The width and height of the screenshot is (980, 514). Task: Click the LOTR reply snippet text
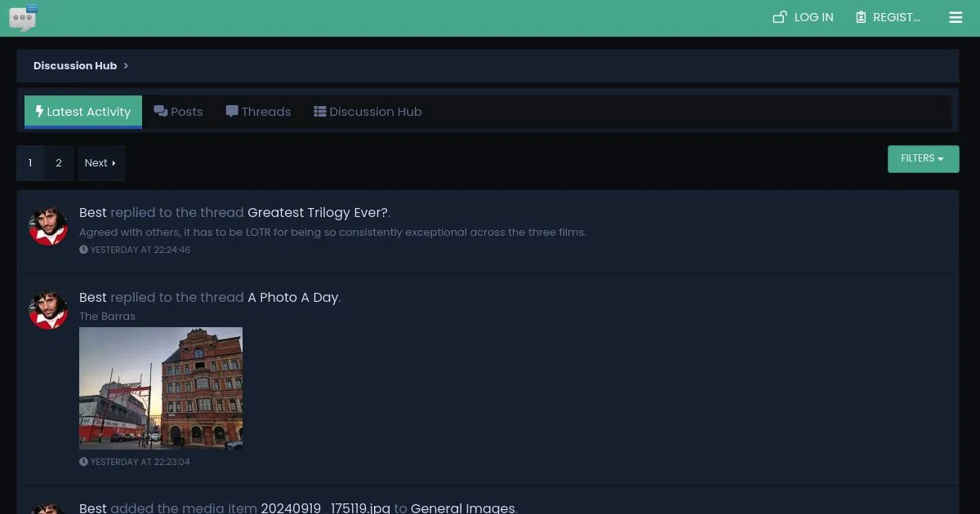332,232
